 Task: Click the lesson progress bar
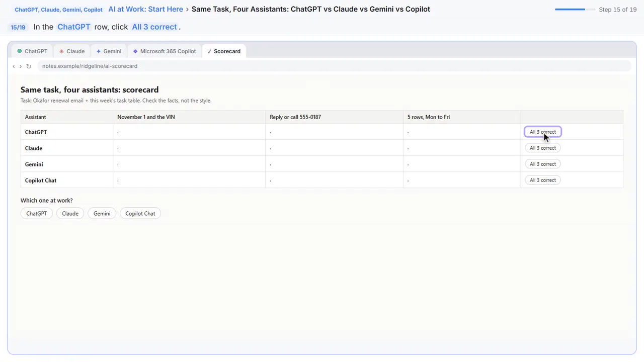(x=575, y=10)
